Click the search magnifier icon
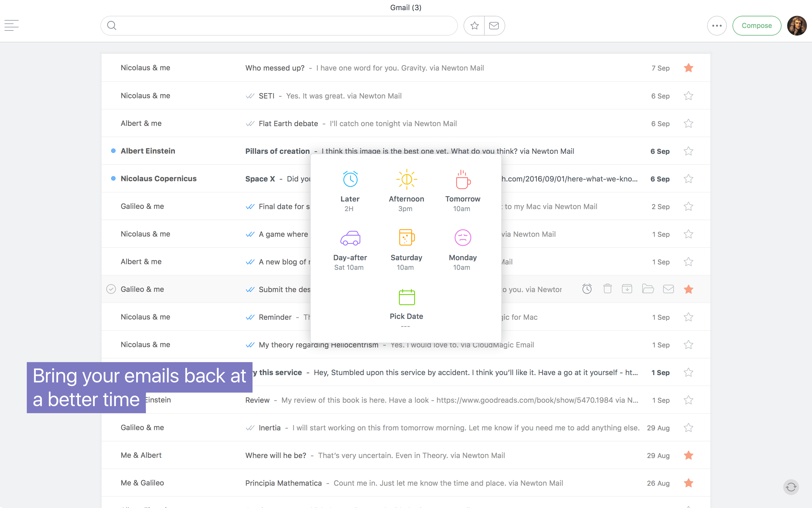 [112, 25]
